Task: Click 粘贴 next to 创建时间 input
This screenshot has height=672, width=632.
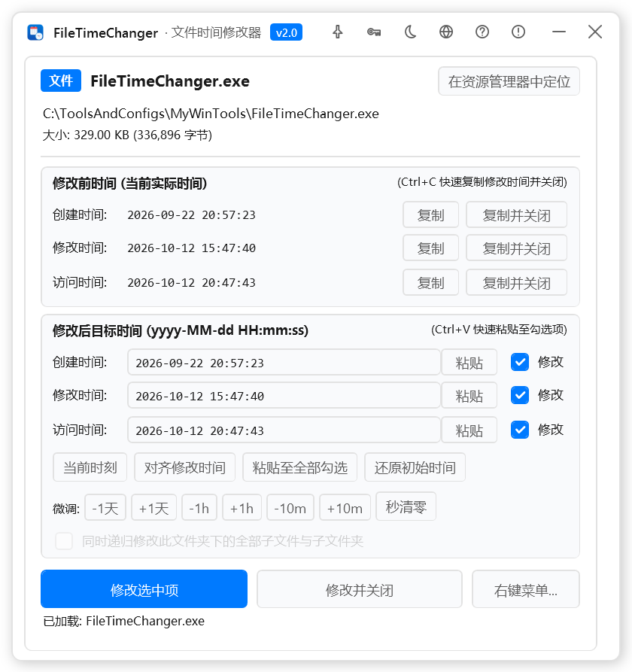Action: point(469,363)
